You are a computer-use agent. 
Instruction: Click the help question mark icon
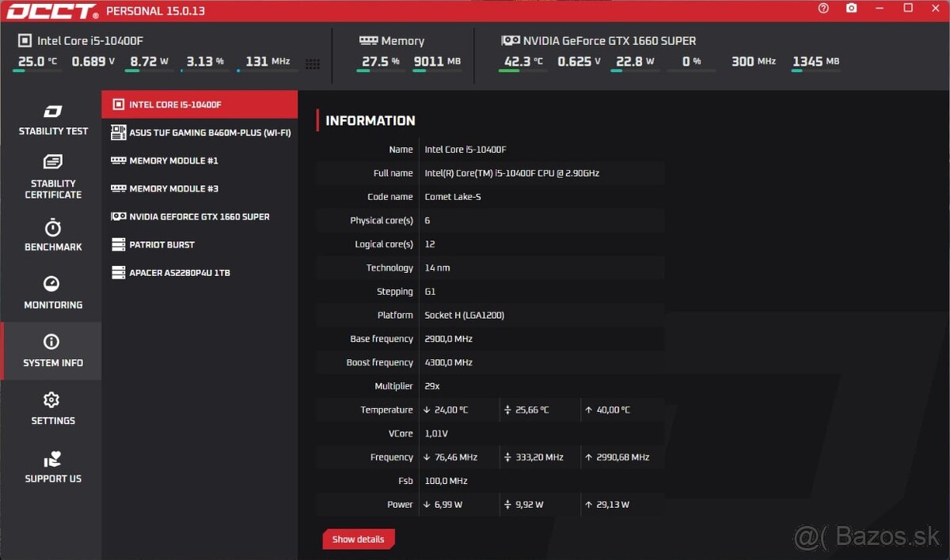coord(823,9)
